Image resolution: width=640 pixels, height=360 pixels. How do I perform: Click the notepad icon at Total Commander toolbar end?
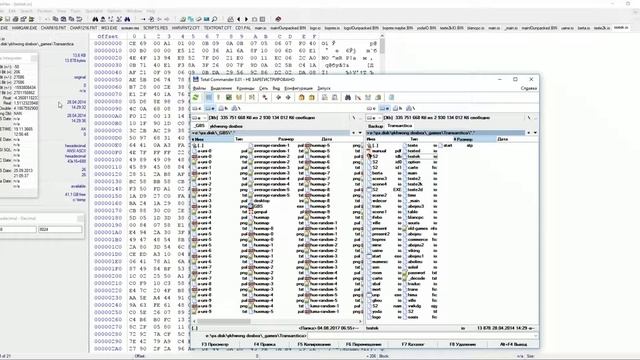point(391,98)
